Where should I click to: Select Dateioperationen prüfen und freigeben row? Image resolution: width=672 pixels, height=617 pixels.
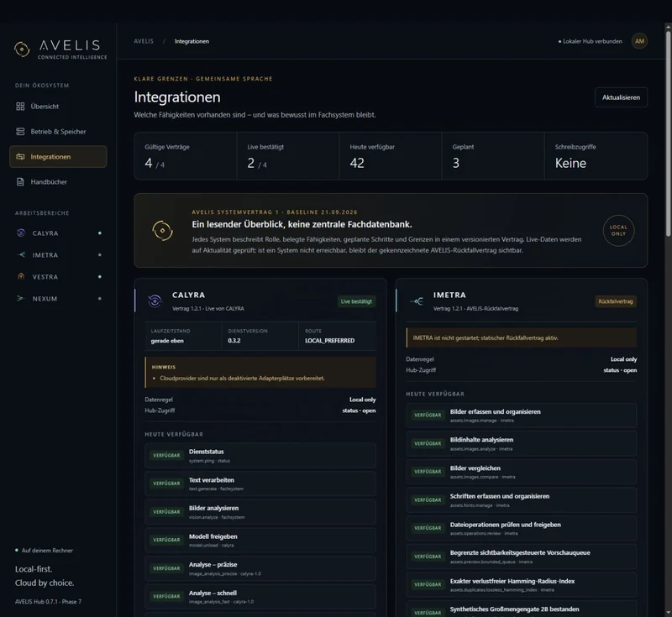coord(521,528)
